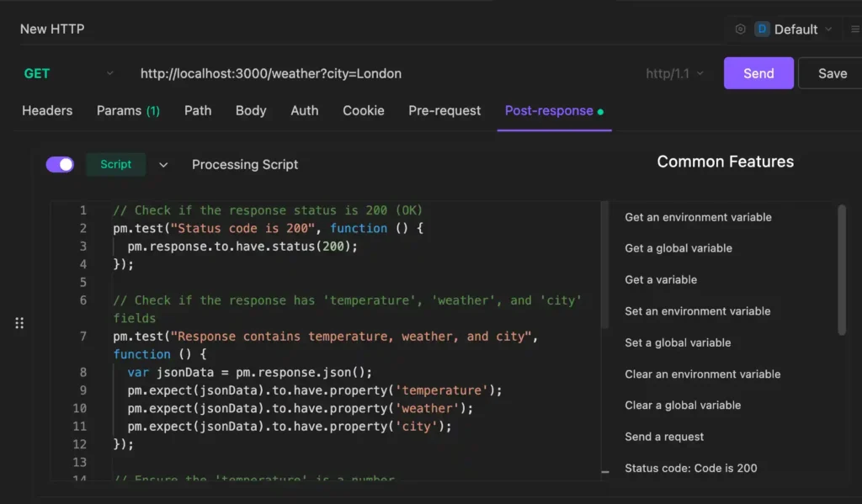Image resolution: width=862 pixels, height=504 pixels.
Task: Switch to the Headers tab
Action: coord(47,111)
